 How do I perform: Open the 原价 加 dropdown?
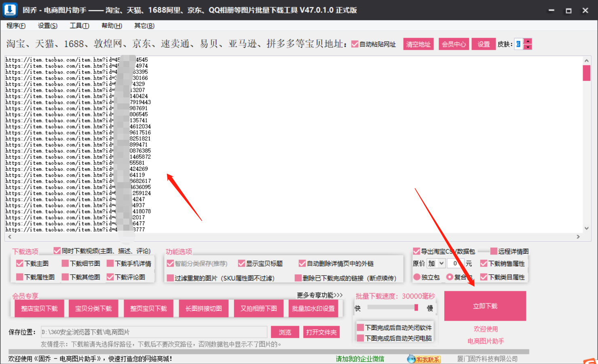coord(436,263)
